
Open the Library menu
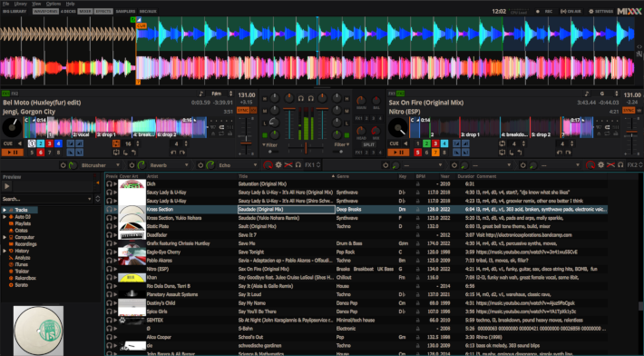(21, 4)
